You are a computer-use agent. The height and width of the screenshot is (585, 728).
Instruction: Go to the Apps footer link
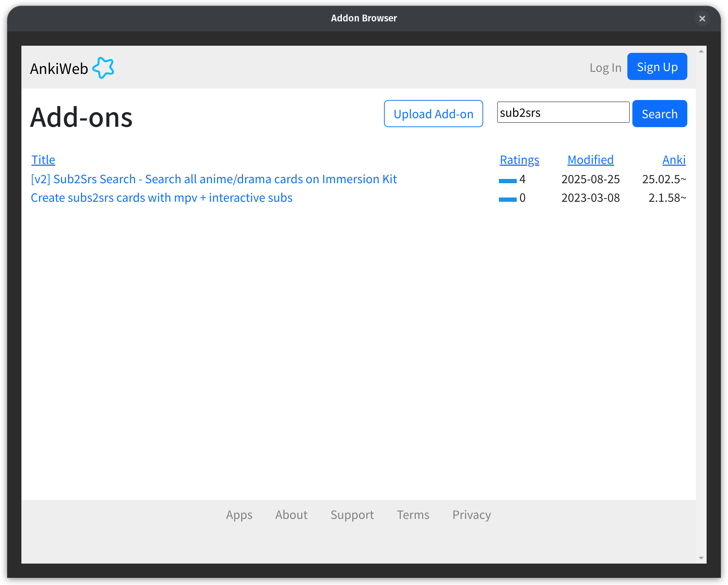coord(239,515)
